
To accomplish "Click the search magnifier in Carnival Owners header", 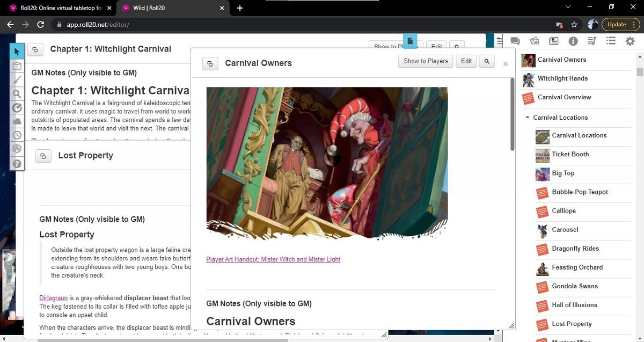I will click(486, 61).
